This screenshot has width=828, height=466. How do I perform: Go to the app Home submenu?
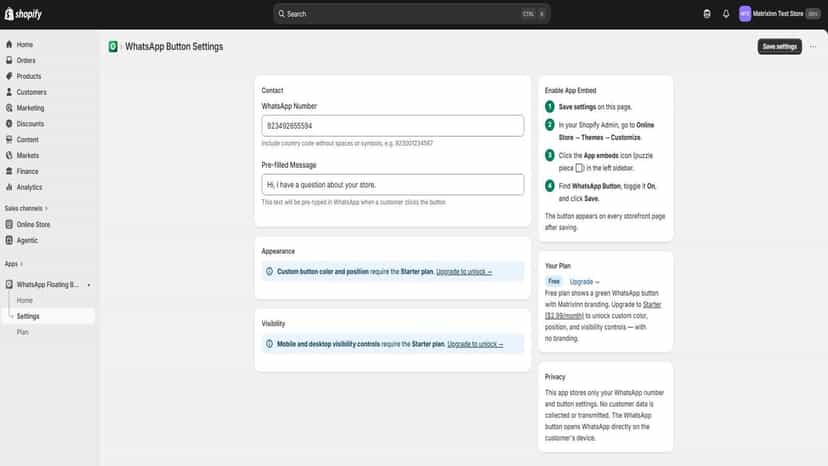tap(24, 300)
